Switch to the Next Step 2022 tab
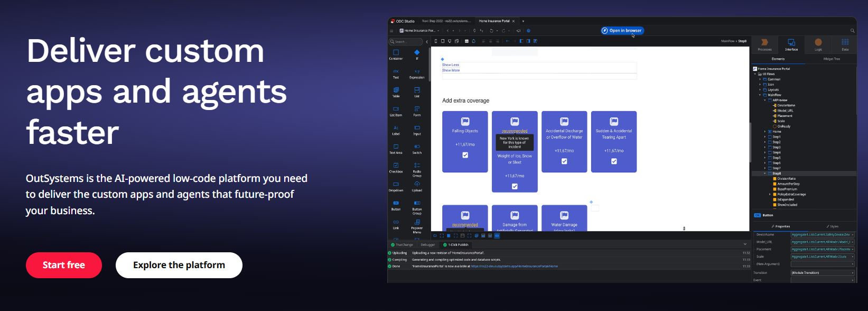Screen dimensions: 868x311 [x=446, y=21]
